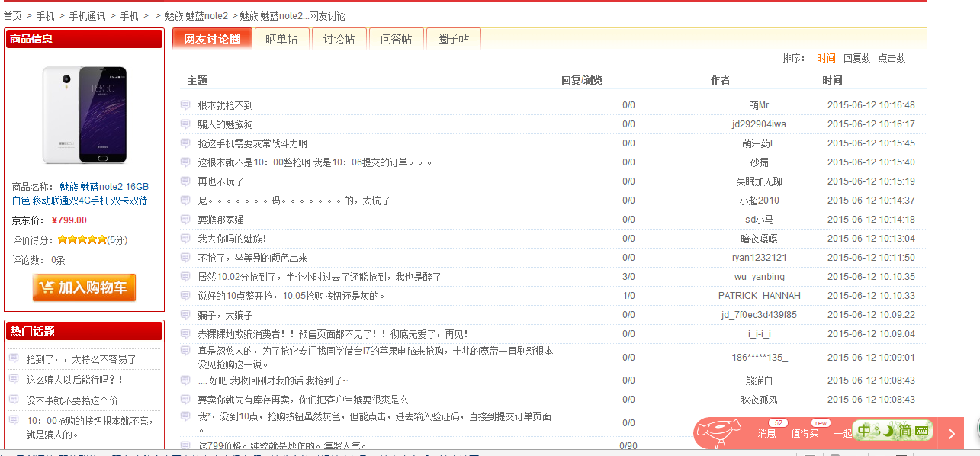Click the post icon beside 騙人的魅族狗

coord(185,124)
